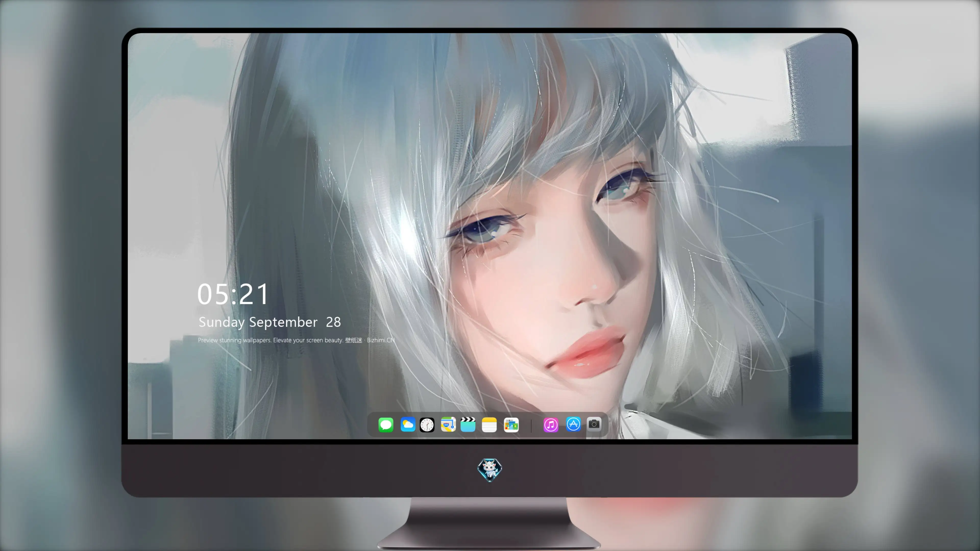Click the 'Preview stunning wallpapers' caption text
The image size is (980, 551).
[296, 340]
